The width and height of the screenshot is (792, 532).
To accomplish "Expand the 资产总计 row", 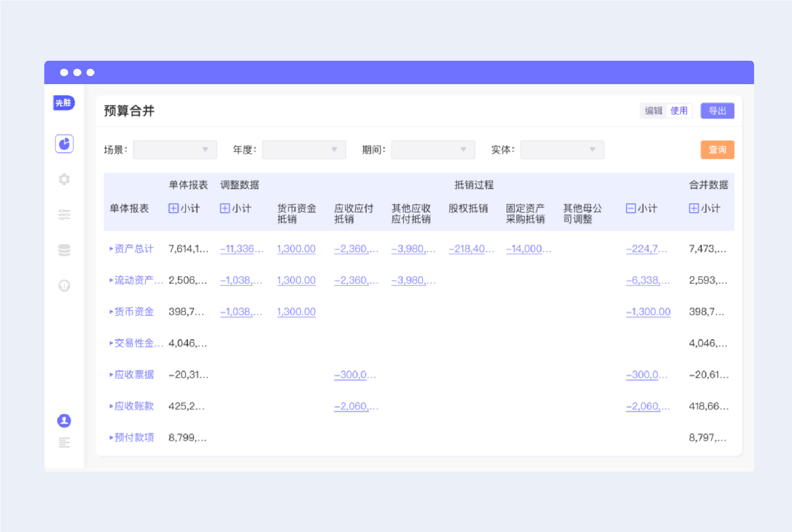I will click(111, 249).
